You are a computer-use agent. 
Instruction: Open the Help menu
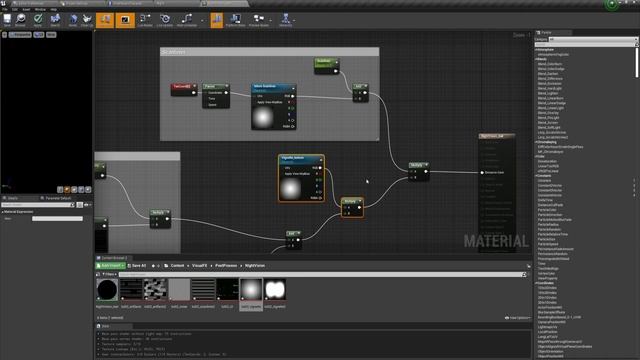53,9
